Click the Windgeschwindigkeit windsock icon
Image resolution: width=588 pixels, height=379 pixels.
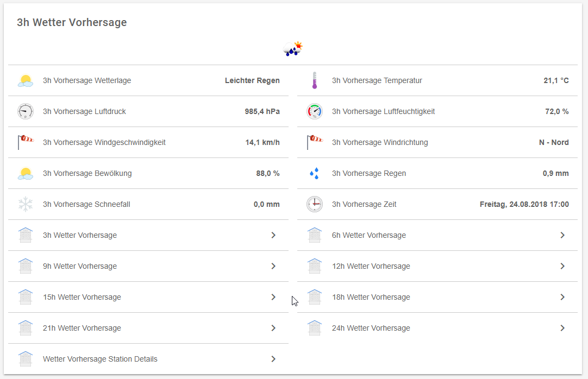pos(26,142)
